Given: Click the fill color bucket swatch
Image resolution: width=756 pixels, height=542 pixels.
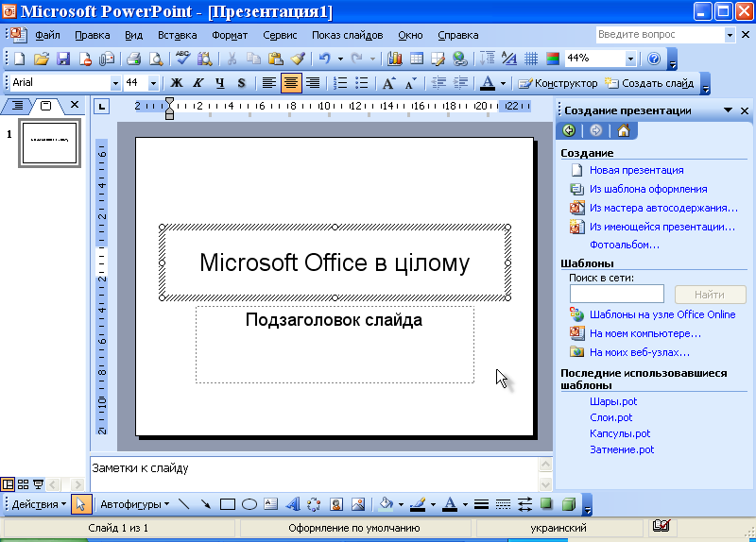Looking at the screenshot, I should tap(386, 504).
